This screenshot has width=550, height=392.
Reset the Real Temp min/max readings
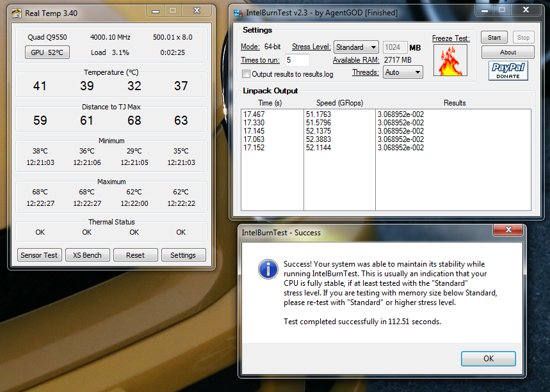(135, 255)
